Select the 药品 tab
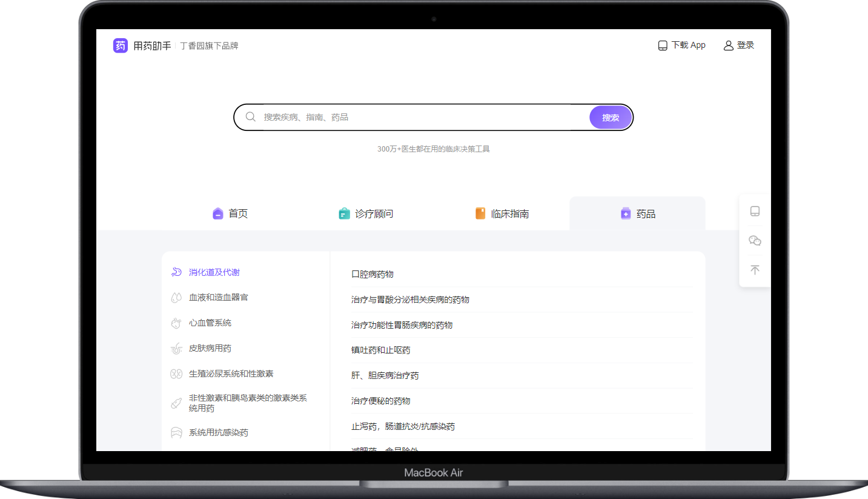The width and height of the screenshot is (868, 499). 637,213
